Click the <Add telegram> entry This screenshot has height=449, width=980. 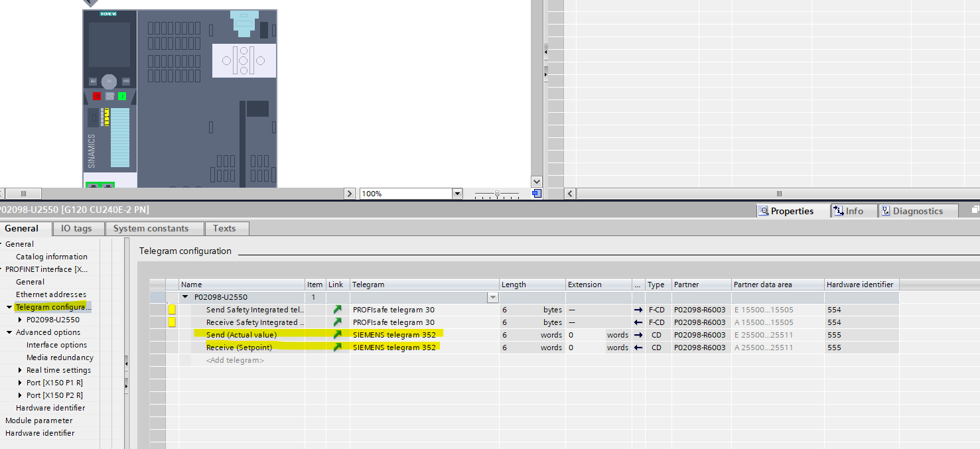coord(235,360)
